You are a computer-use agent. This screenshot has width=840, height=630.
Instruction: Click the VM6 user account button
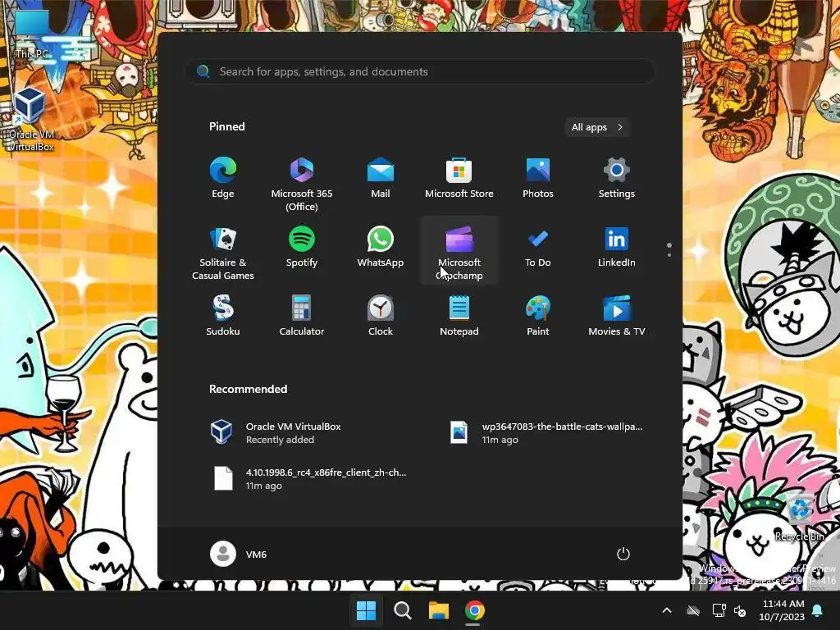coord(239,554)
